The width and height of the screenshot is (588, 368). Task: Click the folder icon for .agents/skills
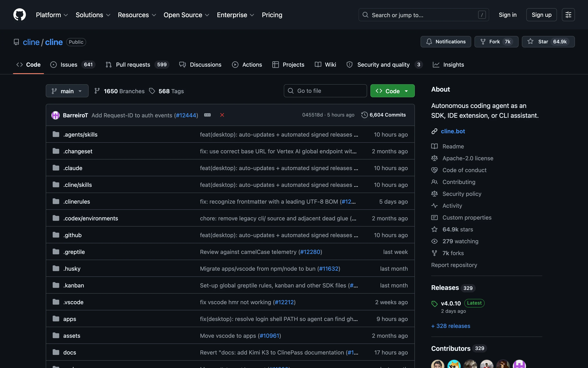(56, 134)
